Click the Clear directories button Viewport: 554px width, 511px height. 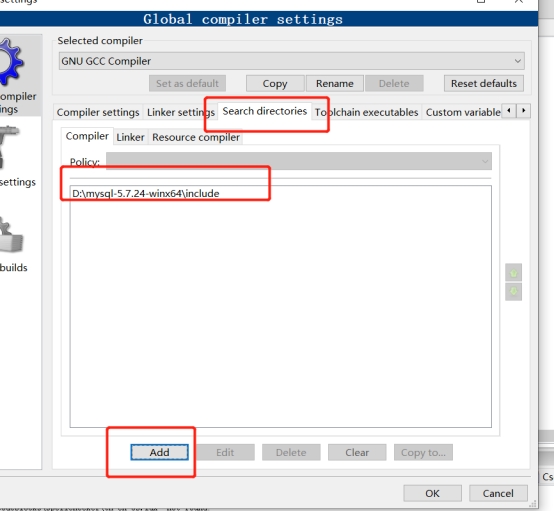[357, 452]
